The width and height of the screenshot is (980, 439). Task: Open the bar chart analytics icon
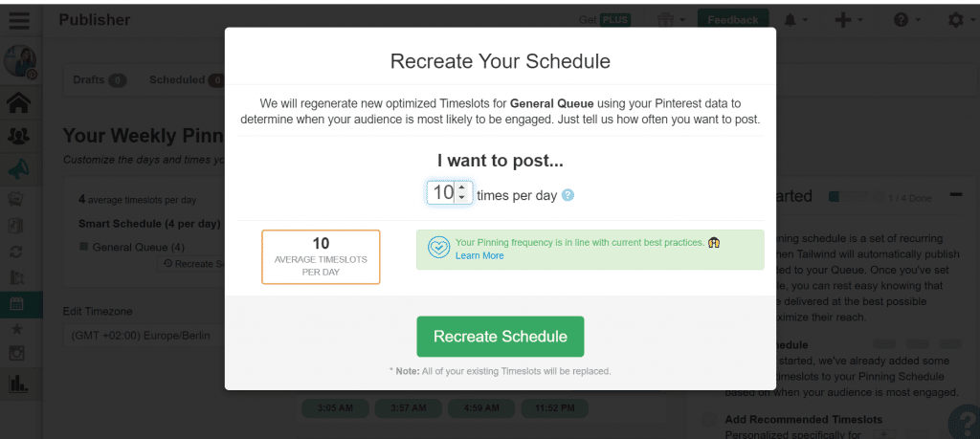point(18,382)
